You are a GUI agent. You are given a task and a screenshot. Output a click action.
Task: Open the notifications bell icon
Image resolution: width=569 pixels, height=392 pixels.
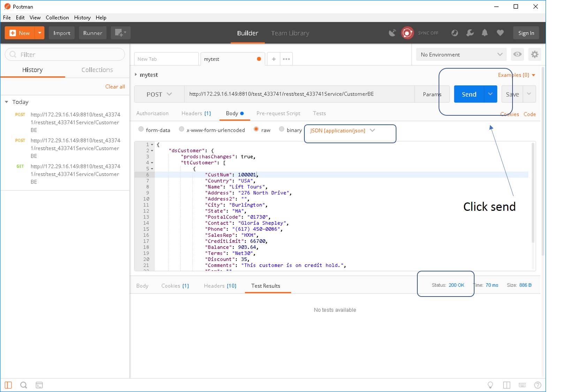click(x=485, y=33)
